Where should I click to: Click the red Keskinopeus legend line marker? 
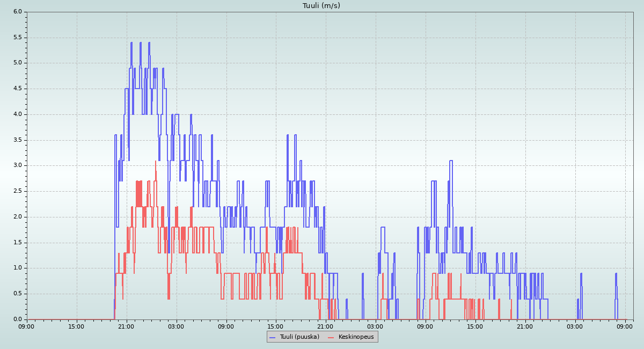pyautogui.click(x=331, y=337)
